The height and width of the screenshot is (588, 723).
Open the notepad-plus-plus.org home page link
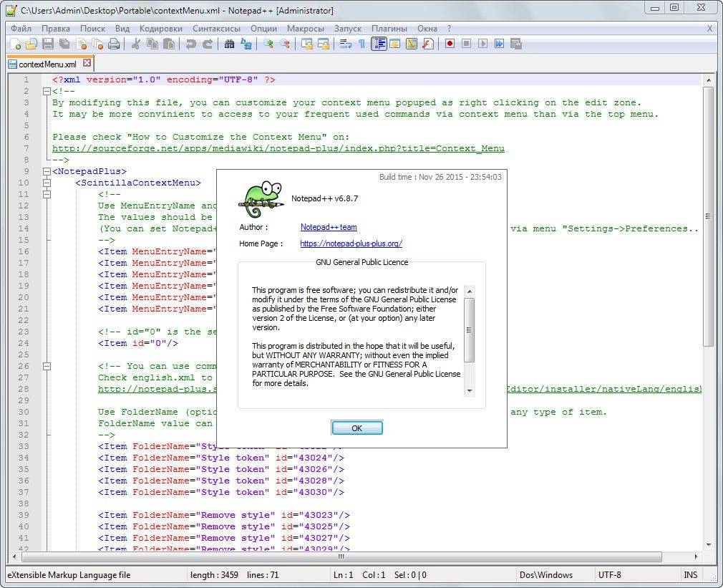(x=351, y=244)
